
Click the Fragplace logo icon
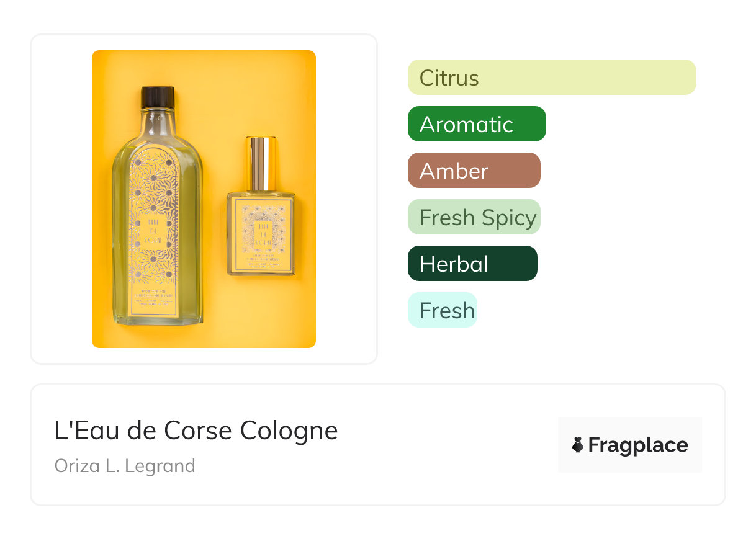pyautogui.click(x=578, y=445)
